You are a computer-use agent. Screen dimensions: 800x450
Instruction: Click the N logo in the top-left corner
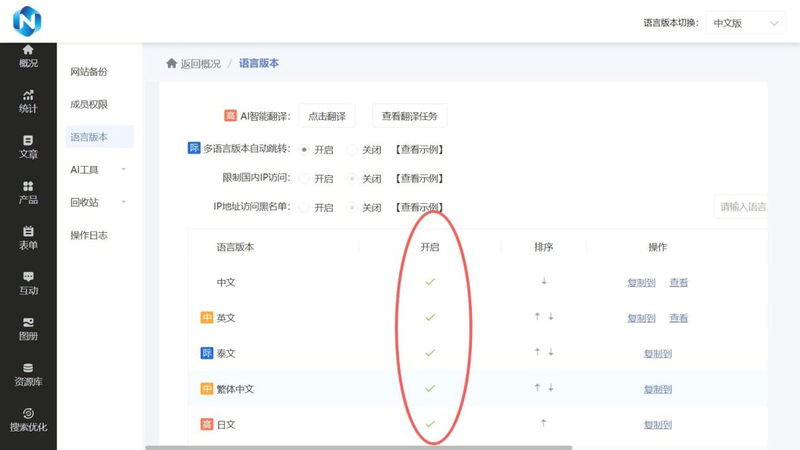(27, 21)
